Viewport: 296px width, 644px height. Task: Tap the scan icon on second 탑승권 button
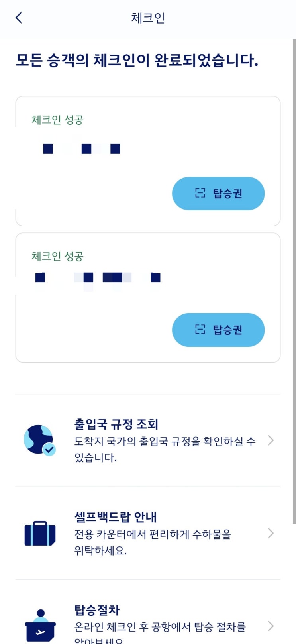200,329
